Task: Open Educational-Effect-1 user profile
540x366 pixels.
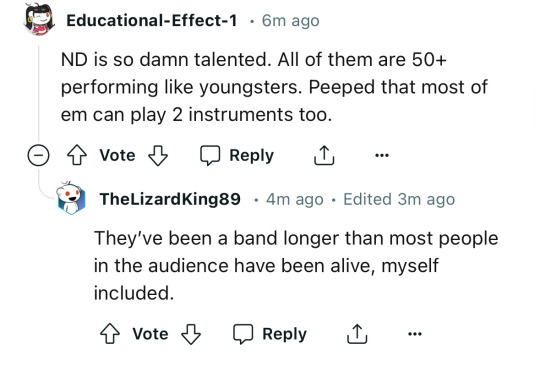Action: tap(152, 20)
